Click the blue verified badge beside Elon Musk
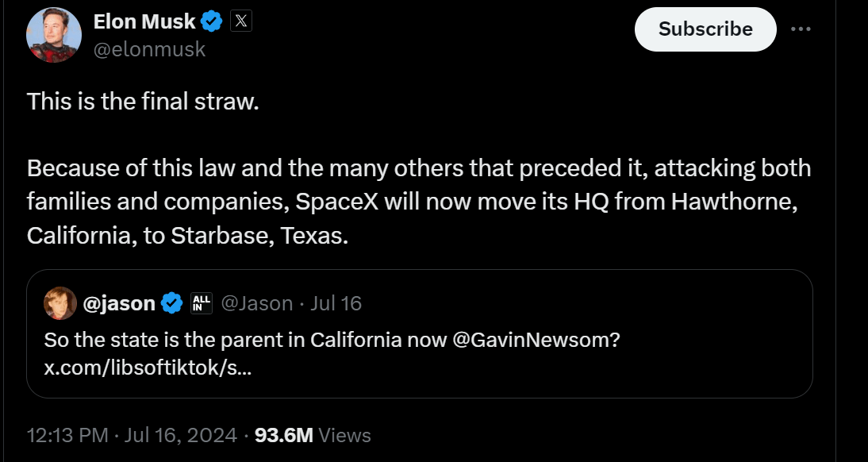Screen dimensions: 868x462 coord(212,23)
